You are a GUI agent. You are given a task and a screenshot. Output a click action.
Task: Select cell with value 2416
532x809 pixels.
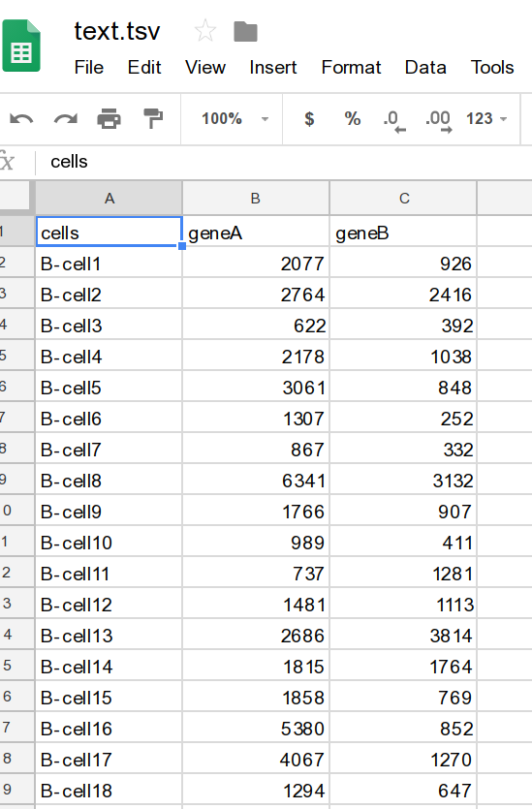[x=403, y=294]
